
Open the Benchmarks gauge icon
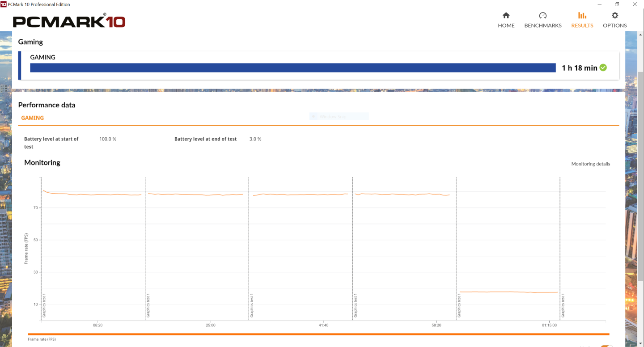543,15
